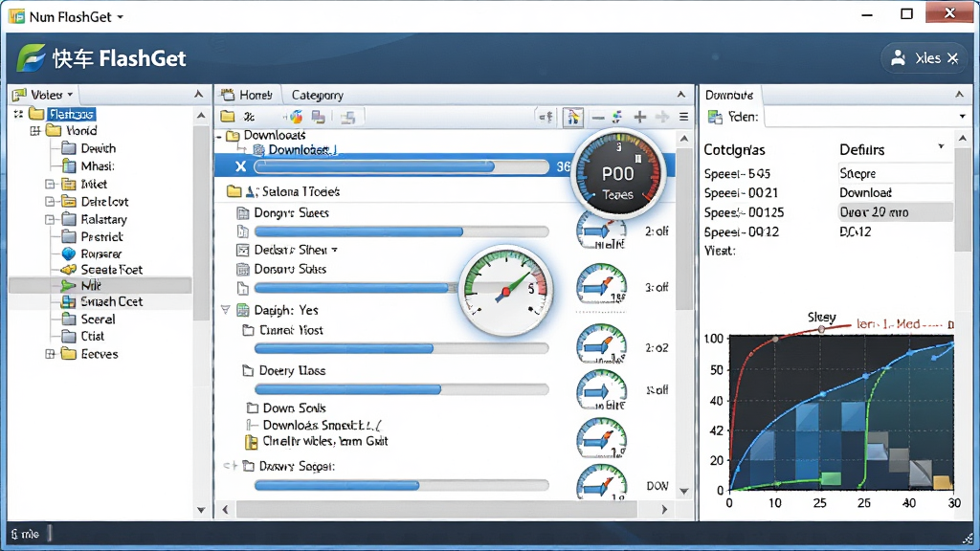Open the hamburger menu in the toolbar
Image resolution: width=980 pixels, height=551 pixels.
click(x=683, y=117)
